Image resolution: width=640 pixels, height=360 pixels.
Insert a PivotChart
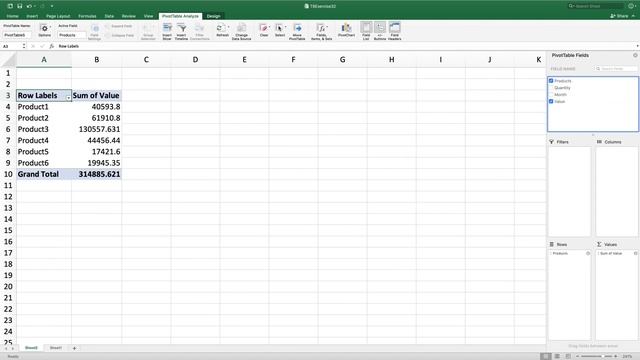pyautogui.click(x=346, y=28)
